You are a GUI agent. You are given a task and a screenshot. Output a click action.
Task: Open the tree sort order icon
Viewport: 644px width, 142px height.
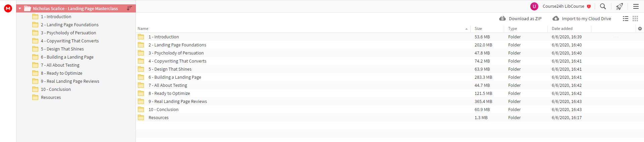(129, 8)
